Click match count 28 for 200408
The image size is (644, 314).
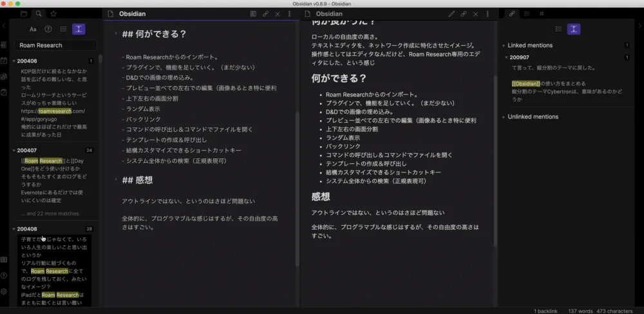point(89,229)
